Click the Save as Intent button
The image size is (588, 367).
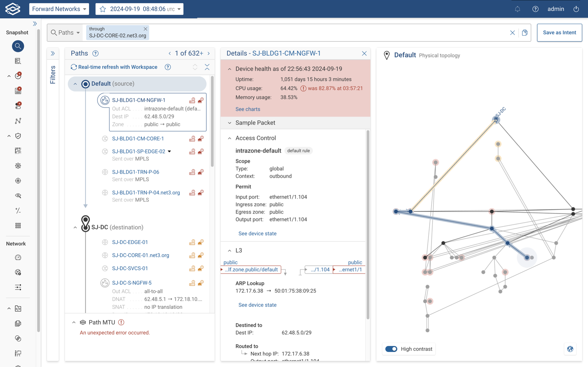tap(559, 33)
